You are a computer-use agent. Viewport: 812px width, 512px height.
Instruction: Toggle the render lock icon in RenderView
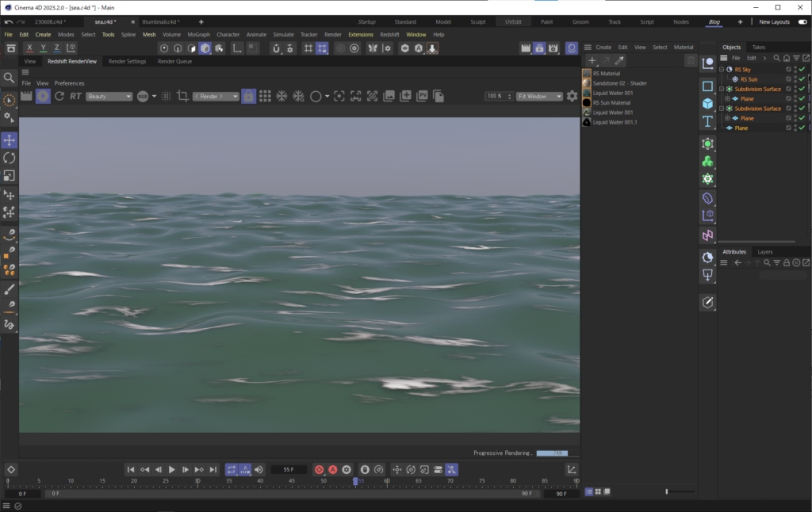click(x=248, y=97)
